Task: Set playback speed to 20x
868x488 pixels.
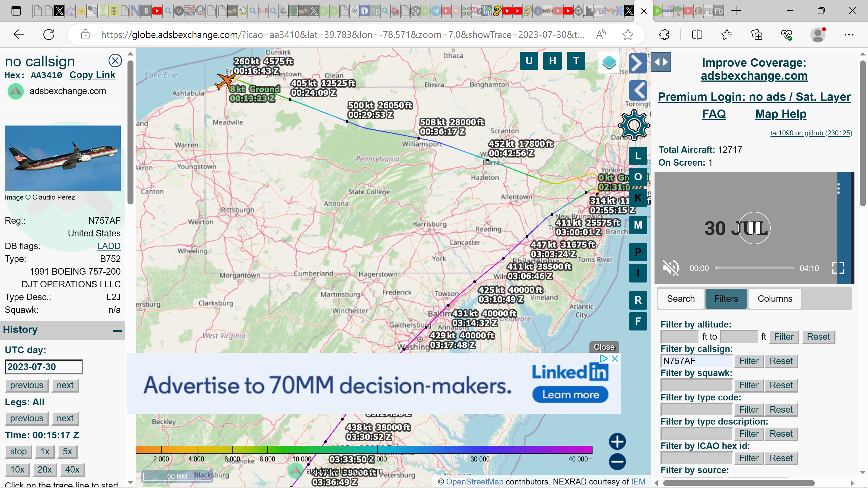Action: tap(44, 470)
